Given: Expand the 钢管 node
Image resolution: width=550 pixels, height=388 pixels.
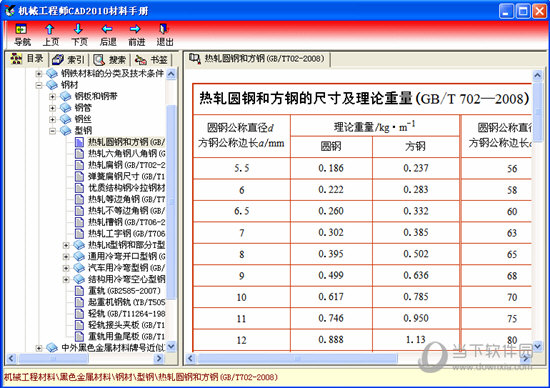Looking at the screenshot, I should (52, 108).
